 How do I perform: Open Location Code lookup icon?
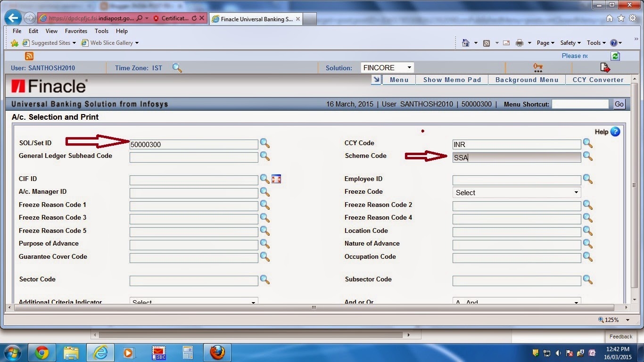coord(588,230)
